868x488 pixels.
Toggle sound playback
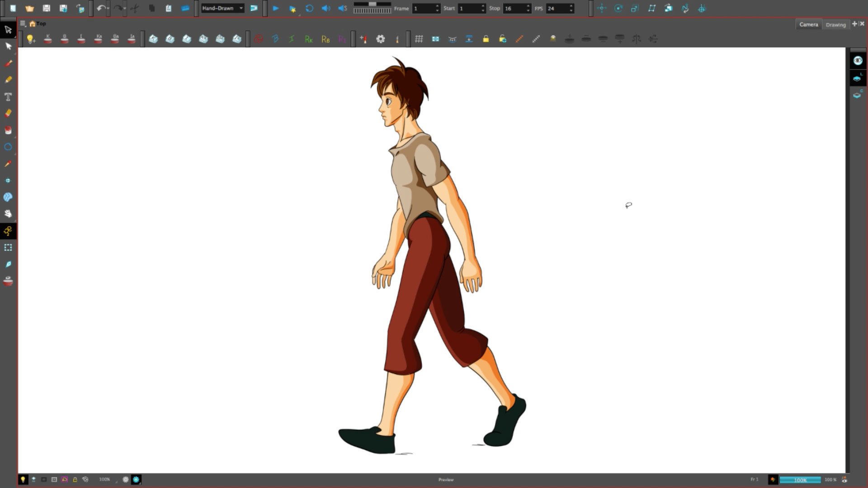tap(326, 8)
